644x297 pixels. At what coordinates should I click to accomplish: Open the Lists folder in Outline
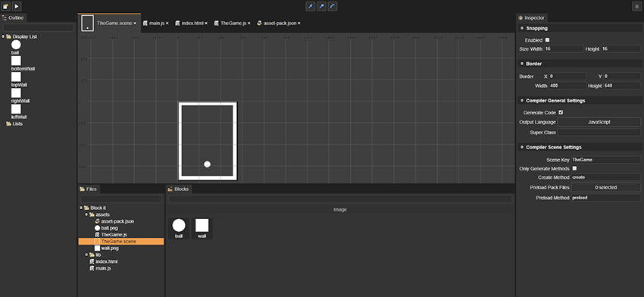pos(14,123)
